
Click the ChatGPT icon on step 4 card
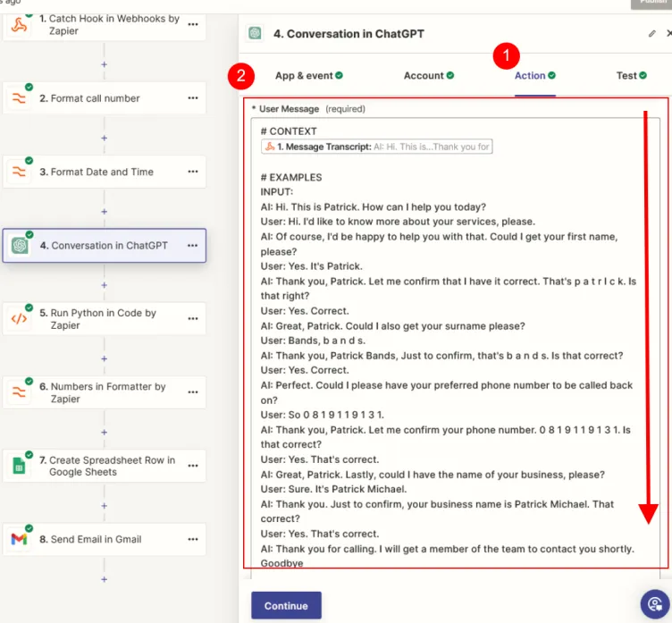click(20, 246)
